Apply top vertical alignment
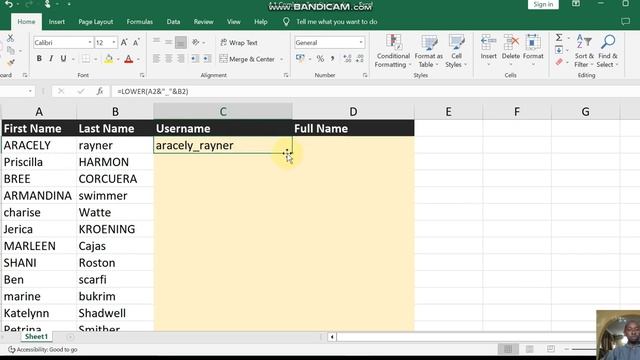Viewport: 640px width, 360px height. 156,42
